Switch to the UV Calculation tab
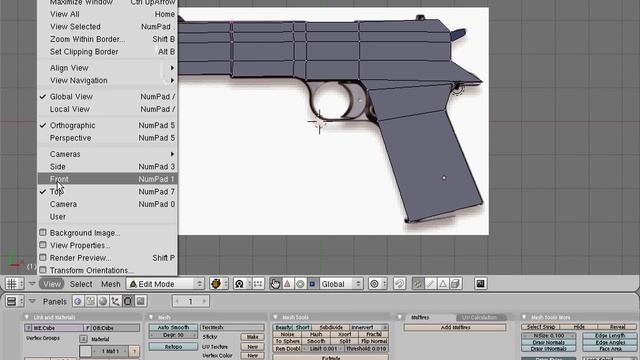 pos(480,317)
